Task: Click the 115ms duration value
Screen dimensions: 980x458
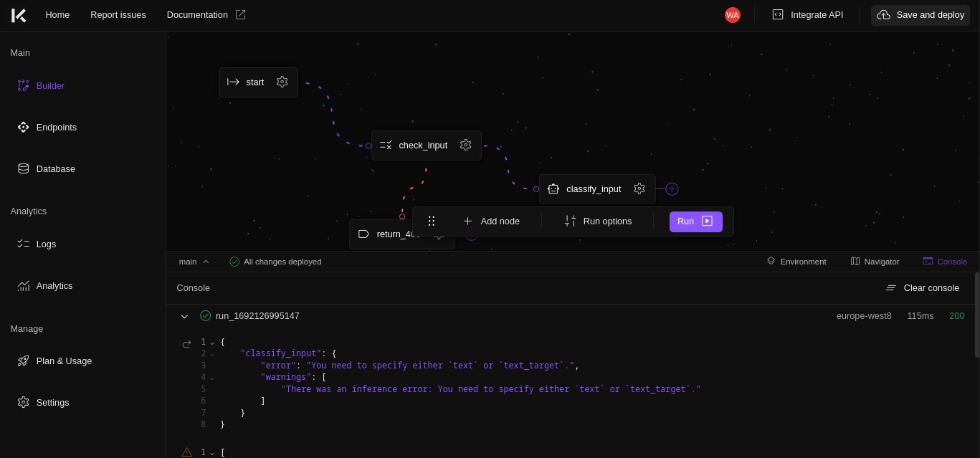Action: click(920, 316)
